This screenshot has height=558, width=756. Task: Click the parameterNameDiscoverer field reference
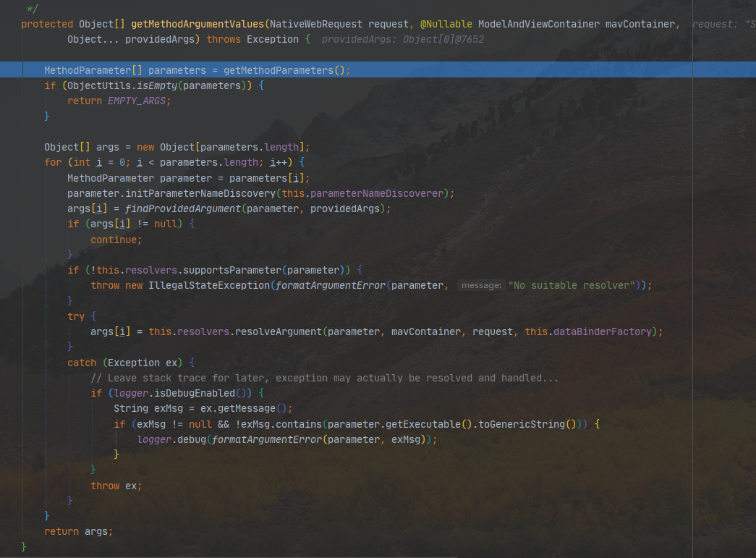point(377,193)
